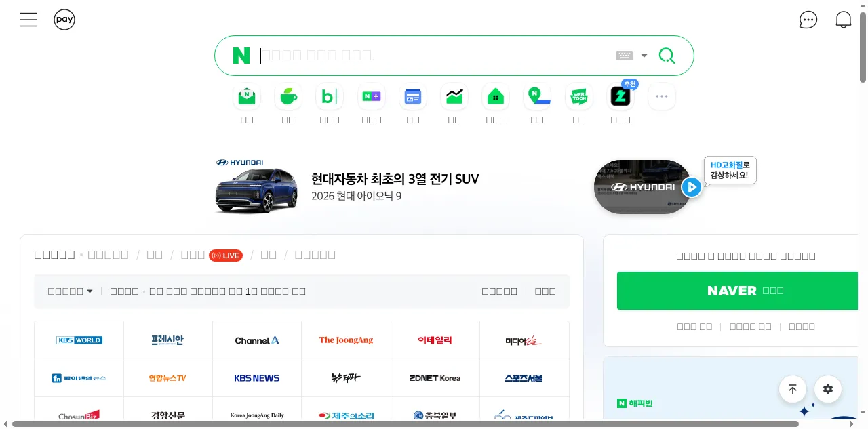Screen dimensions: 868x429
Task: Open KBS NEWS logo
Action: coord(257,378)
